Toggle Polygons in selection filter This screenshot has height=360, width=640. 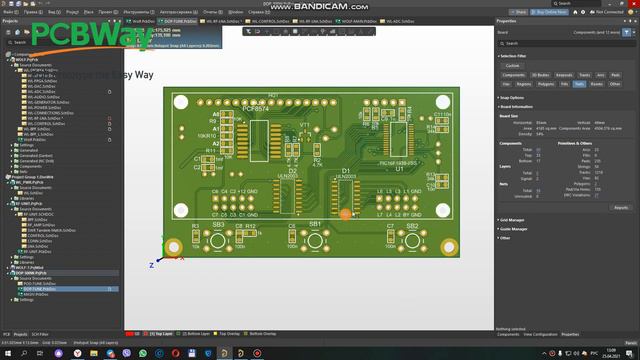click(546, 84)
